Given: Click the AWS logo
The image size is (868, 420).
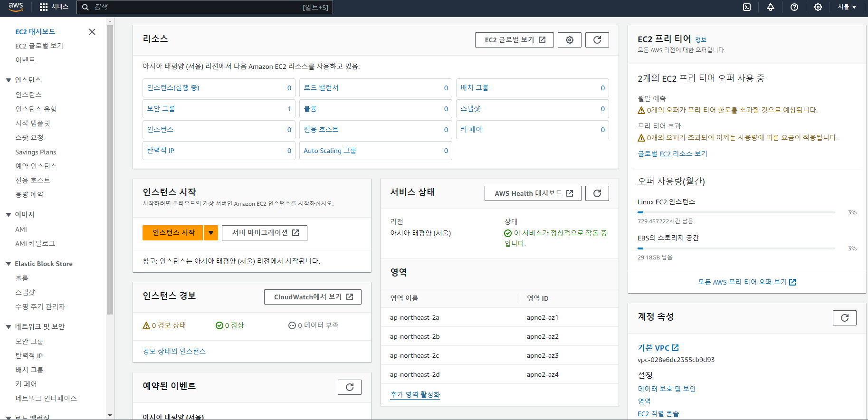Looking at the screenshot, I should pos(16,7).
